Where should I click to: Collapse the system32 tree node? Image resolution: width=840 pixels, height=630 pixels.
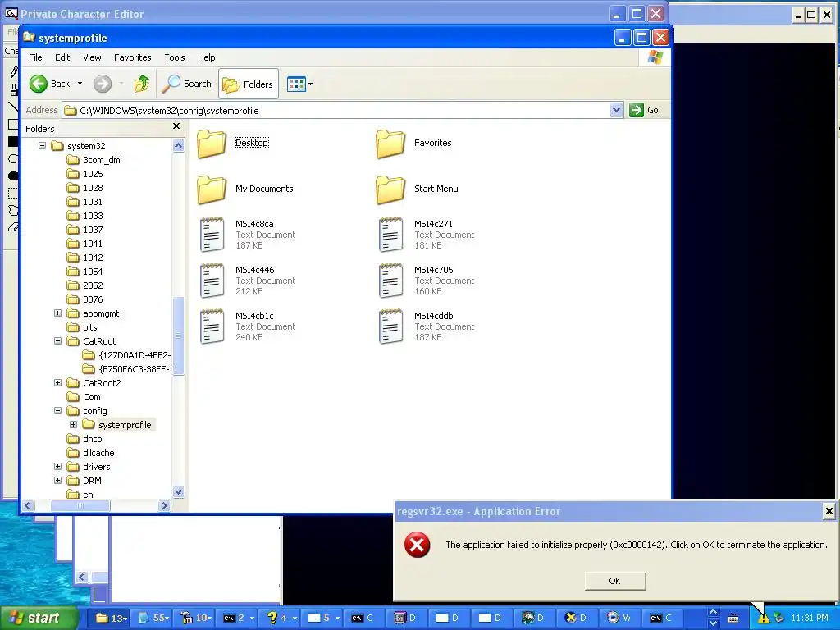click(x=42, y=146)
